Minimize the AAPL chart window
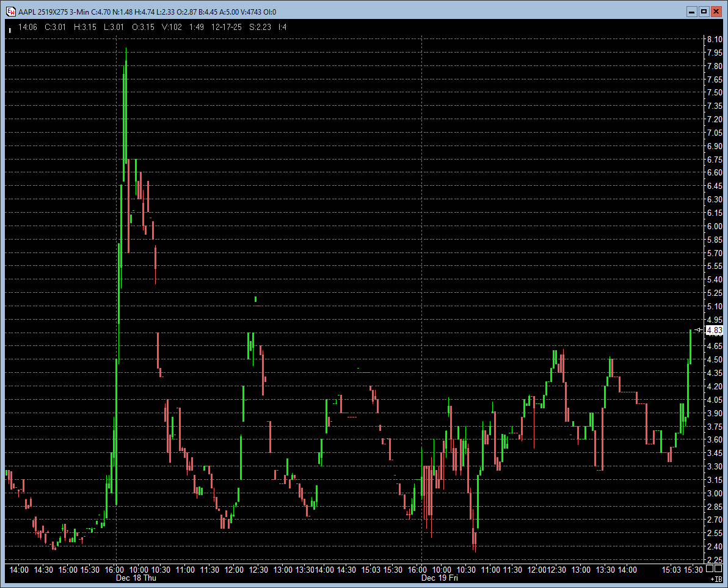The height and width of the screenshot is (588, 728). pyautogui.click(x=691, y=12)
